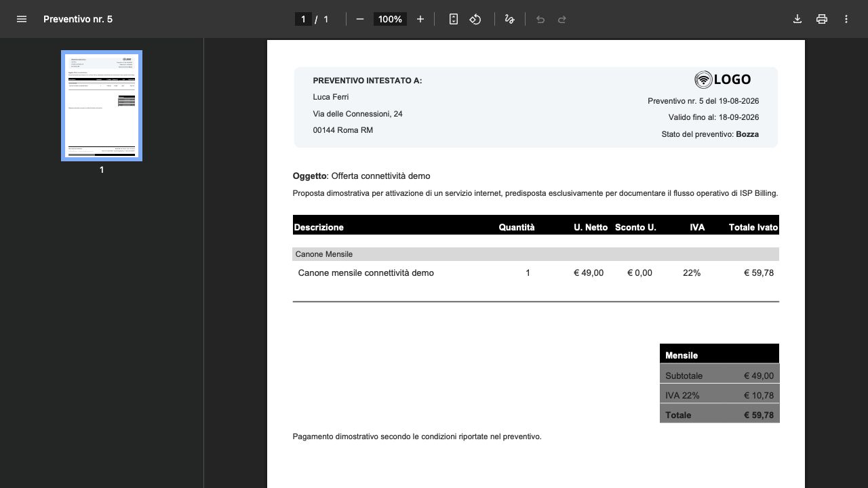Viewport: 868px width, 488px height.
Task: Open the sidebar menu hamburger icon
Action: coord(22,19)
